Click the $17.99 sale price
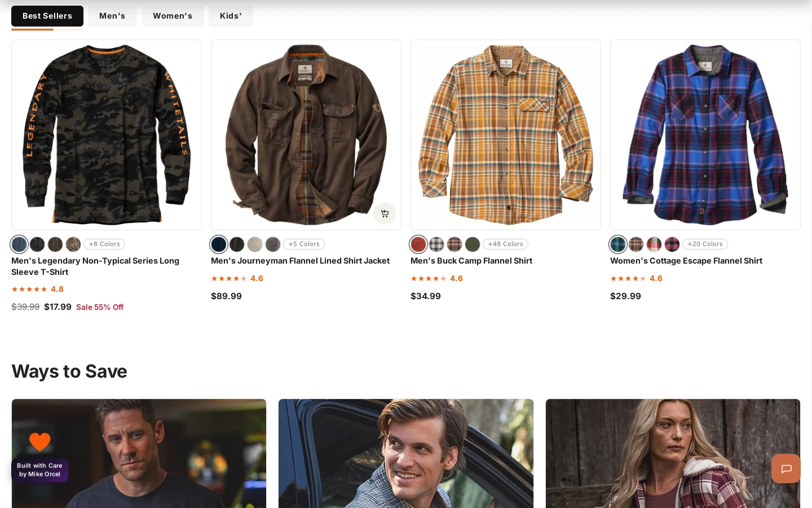Viewport: 812px width, 508px height. click(x=58, y=307)
